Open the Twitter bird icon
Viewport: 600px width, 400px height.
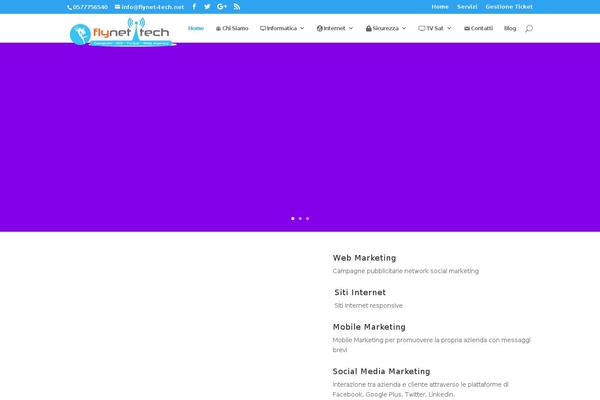207,7
